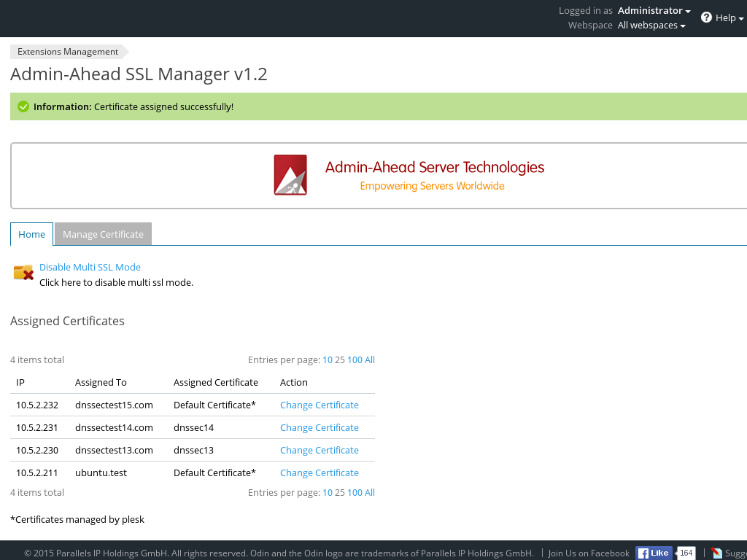Click IP cell 10.5.2.211
747x560 pixels.
37,472
